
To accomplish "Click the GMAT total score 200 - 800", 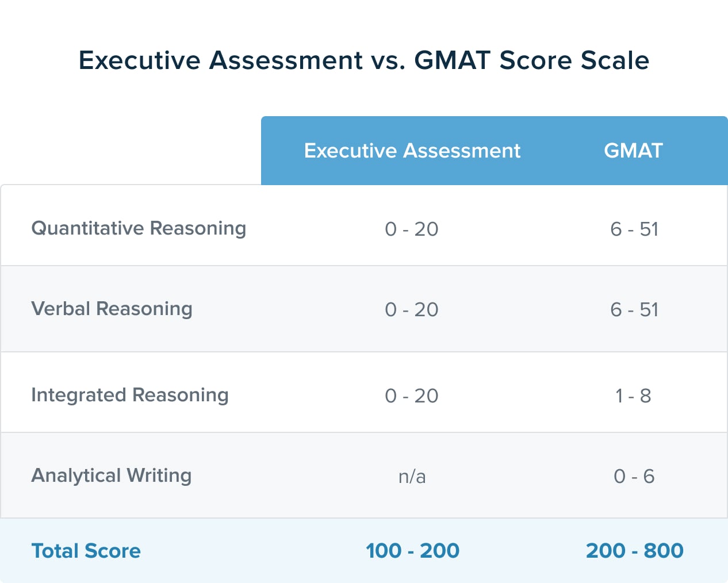I will (x=634, y=551).
